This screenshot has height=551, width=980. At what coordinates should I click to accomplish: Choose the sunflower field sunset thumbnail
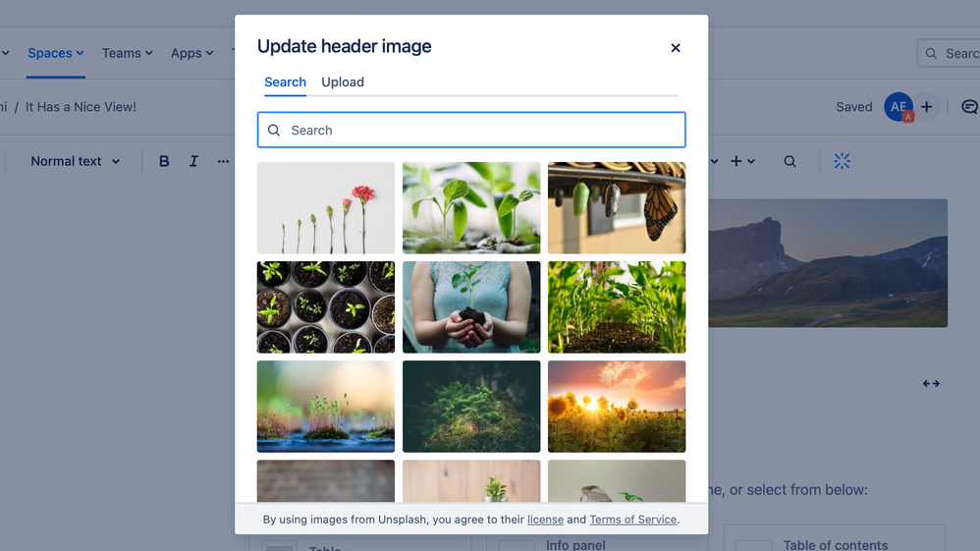pyautogui.click(x=617, y=407)
